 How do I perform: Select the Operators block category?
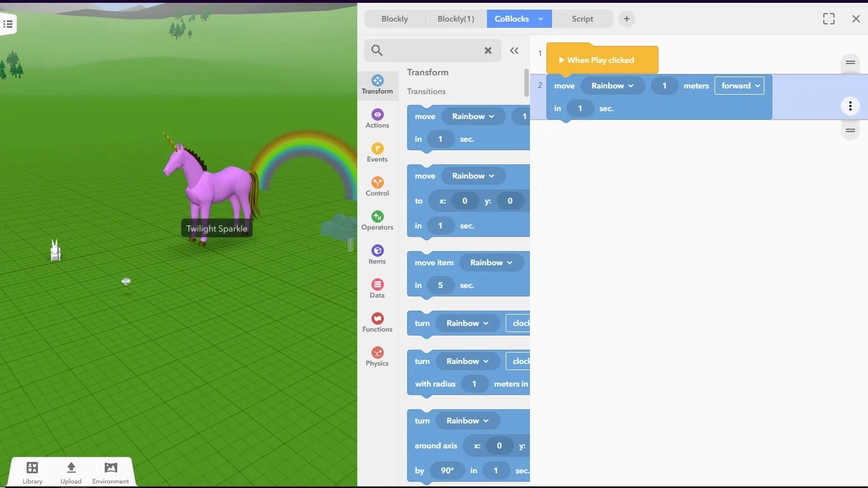pos(377,220)
